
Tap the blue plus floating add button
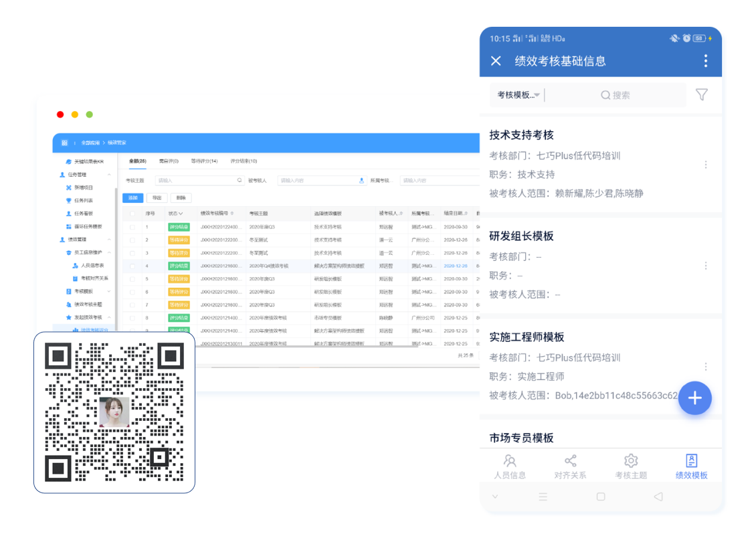point(694,398)
